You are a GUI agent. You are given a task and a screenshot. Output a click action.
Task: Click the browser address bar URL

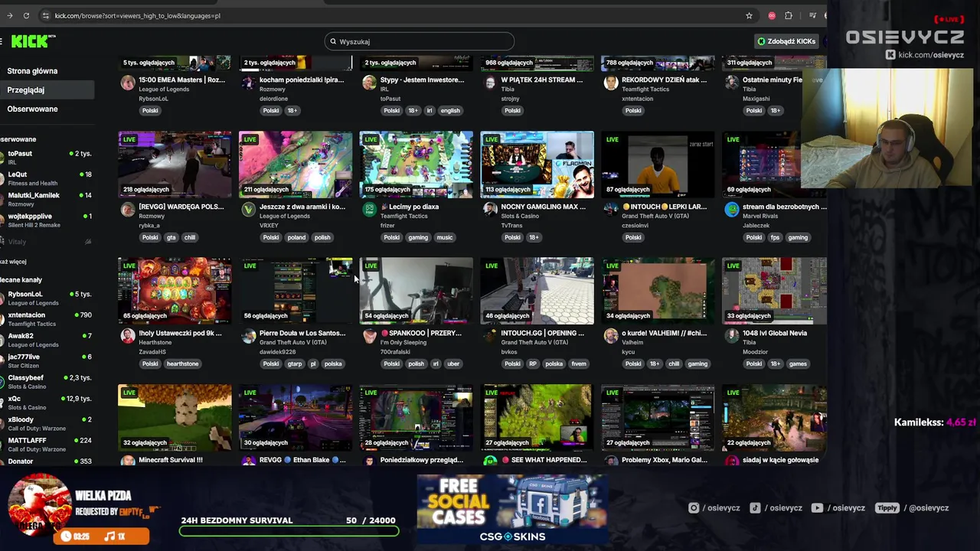[138, 15]
